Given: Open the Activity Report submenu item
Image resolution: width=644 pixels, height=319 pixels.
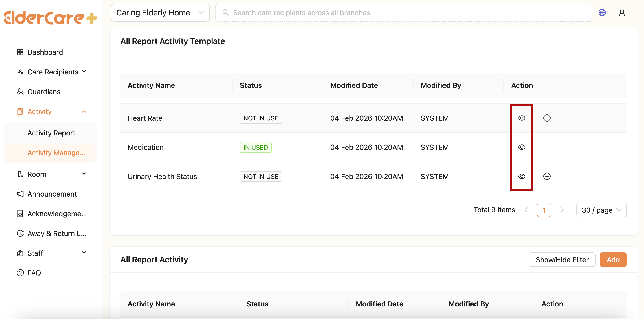Looking at the screenshot, I should click(51, 133).
